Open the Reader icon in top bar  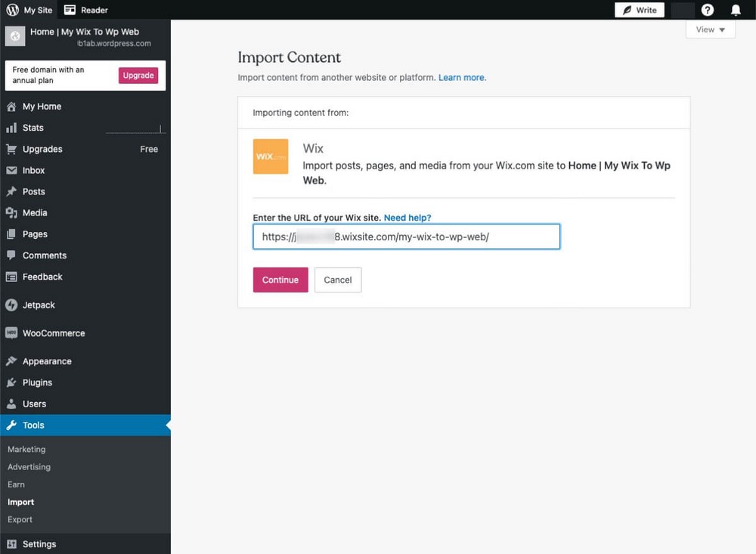click(x=70, y=10)
